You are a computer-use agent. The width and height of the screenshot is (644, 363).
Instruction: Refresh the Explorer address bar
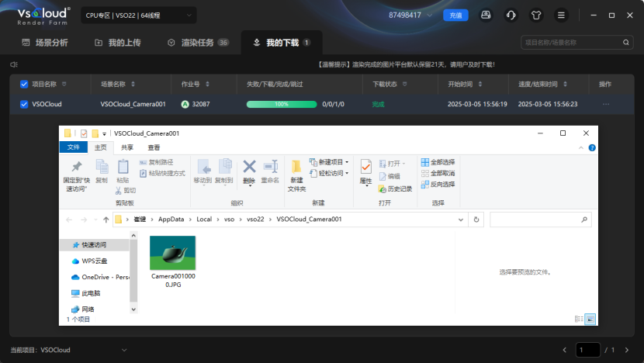tap(476, 220)
